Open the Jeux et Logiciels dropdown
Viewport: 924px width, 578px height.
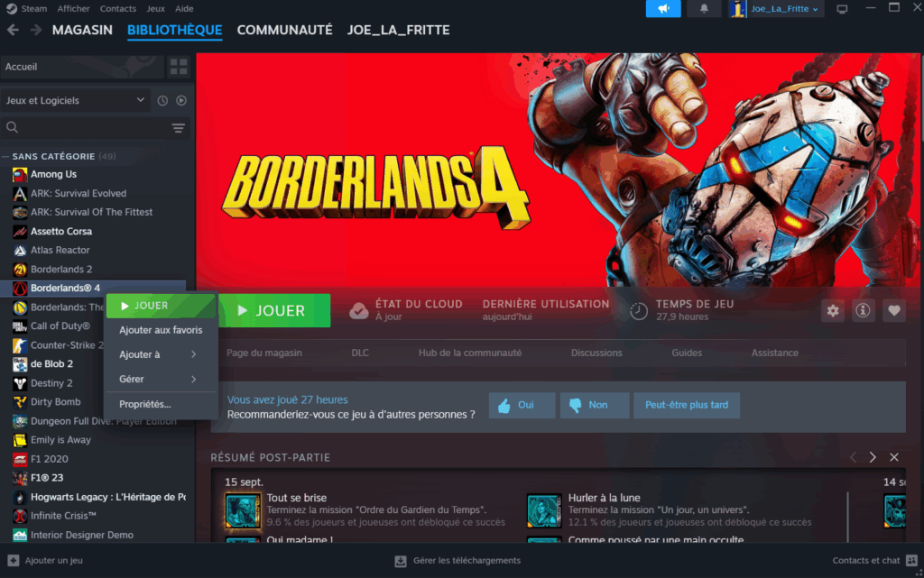[75, 101]
